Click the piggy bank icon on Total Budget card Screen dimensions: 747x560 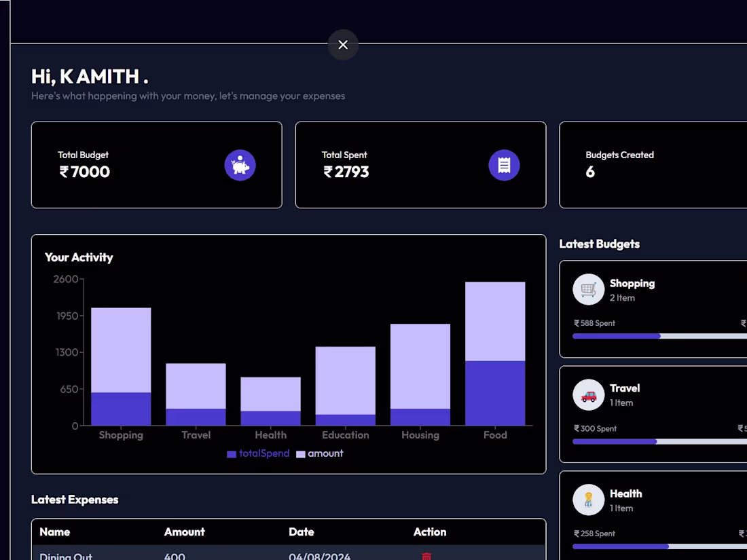click(240, 165)
